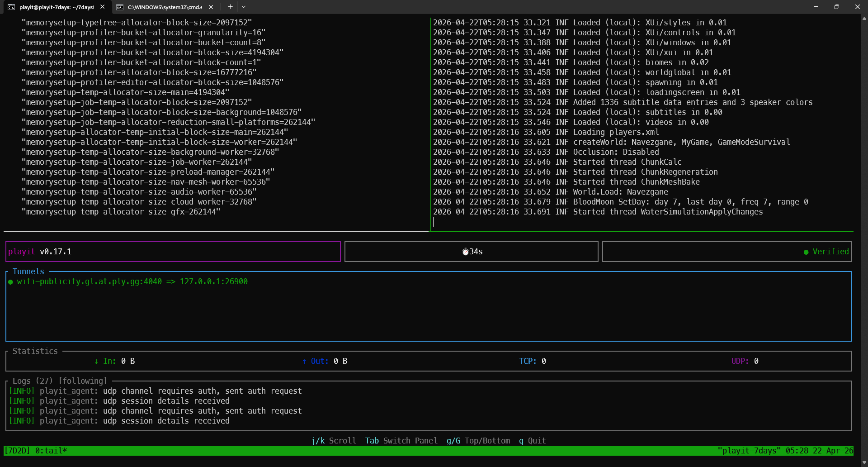This screenshot has width=868, height=467.
Task: Click the memorysetup-profiler-allocator-block-size=16777216 line
Action: pyautogui.click(x=139, y=72)
